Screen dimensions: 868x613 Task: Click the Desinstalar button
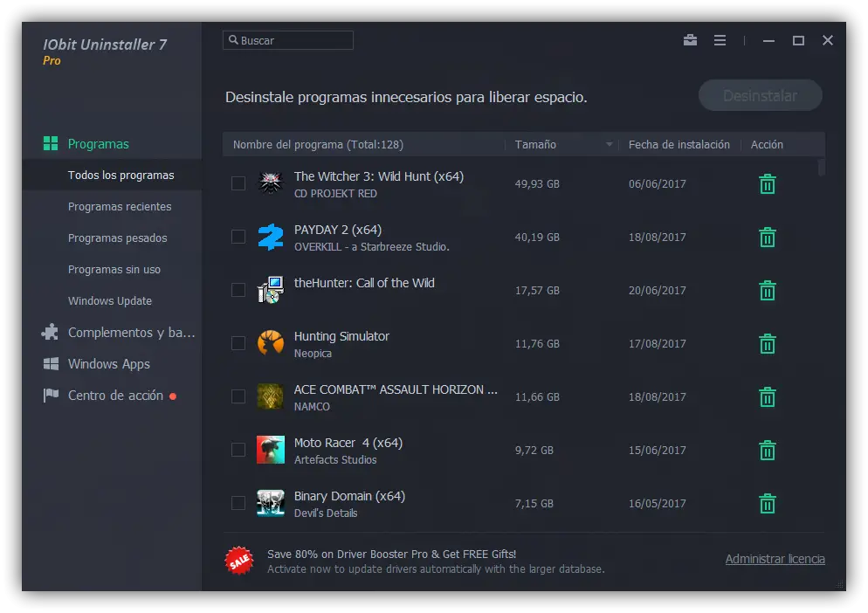pos(760,95)
